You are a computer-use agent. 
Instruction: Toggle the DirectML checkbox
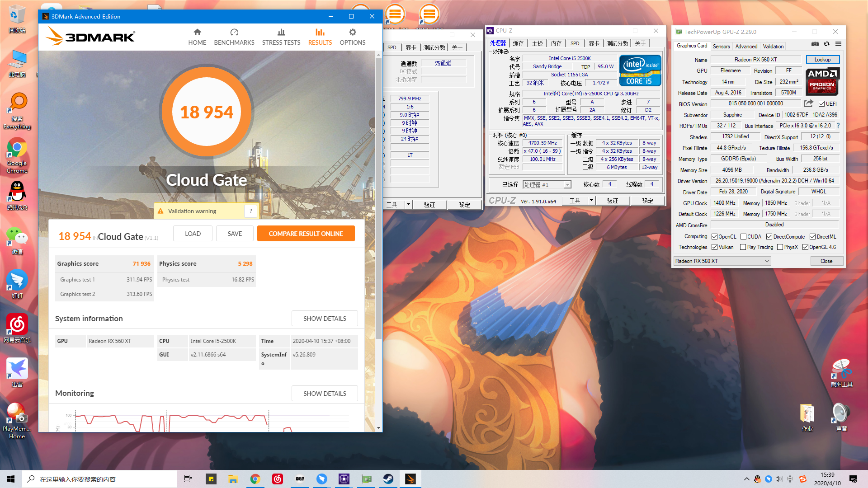(812, 236)
